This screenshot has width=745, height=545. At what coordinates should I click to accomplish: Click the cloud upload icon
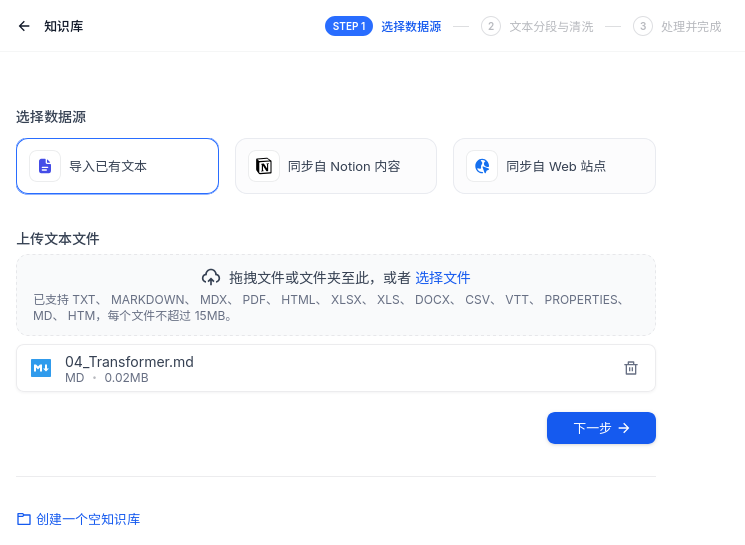point(211,277)
